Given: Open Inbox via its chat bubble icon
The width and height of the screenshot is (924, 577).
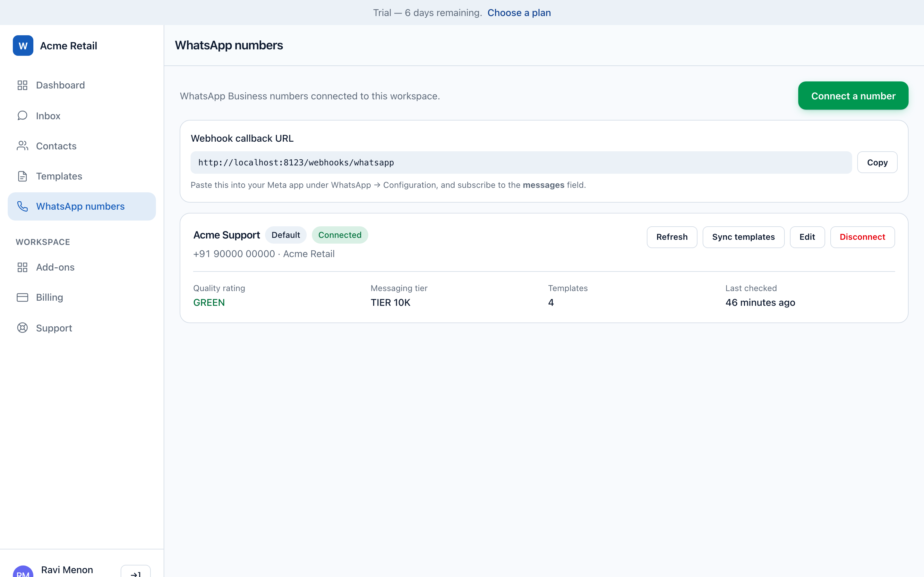Looking at the screenshot, I should coord(22,116).
